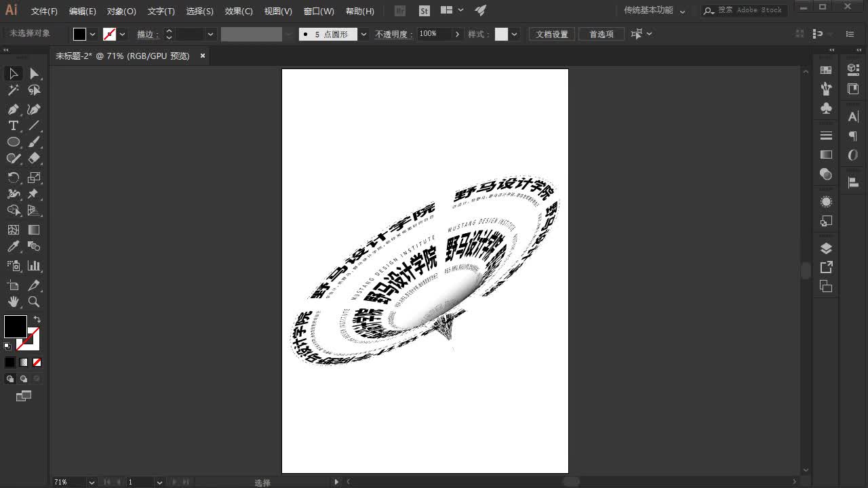Reset to default fill and stroke
This screenshot has width=868, height=488.
[7, 346]
